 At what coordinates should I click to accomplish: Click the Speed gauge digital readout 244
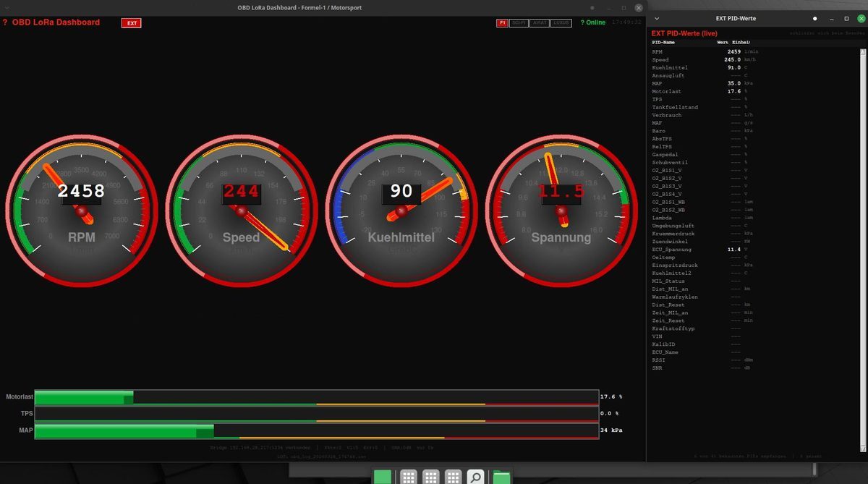click(x=241, y=192)
